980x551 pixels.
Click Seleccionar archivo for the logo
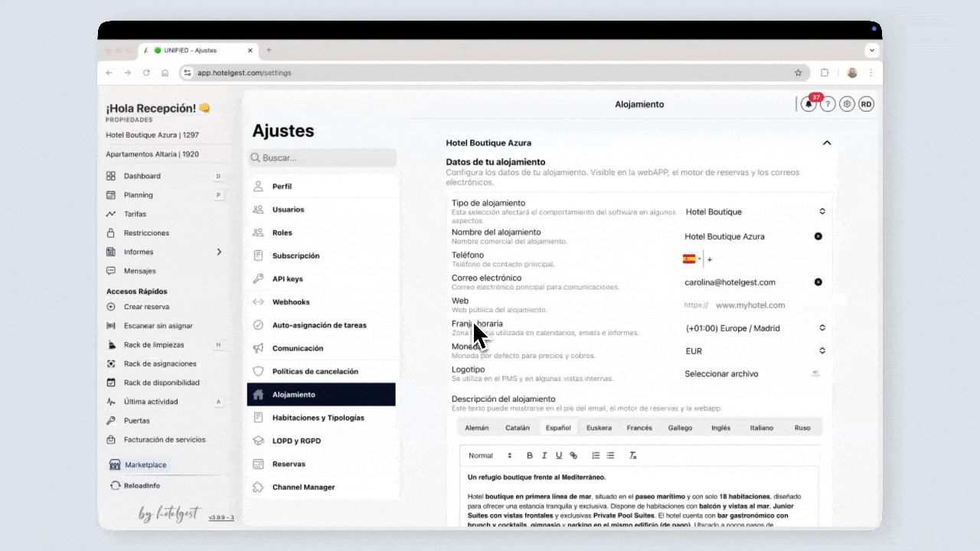click(x=721, y=374)
